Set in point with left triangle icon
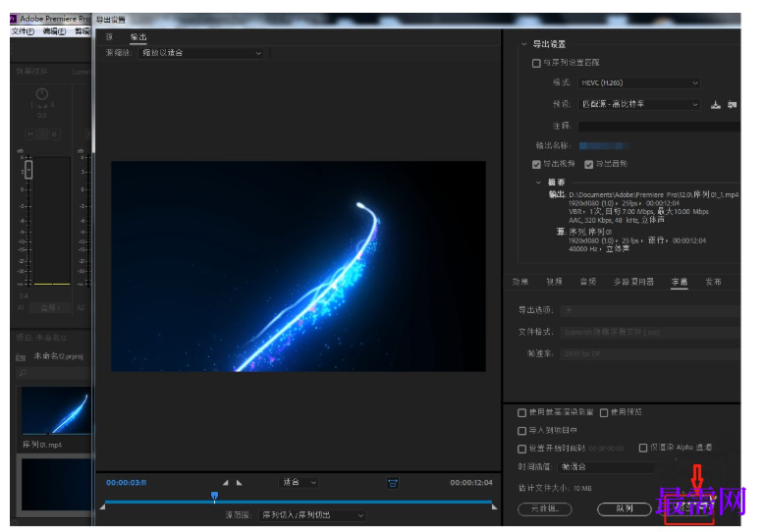Image resolution: width=765 pixels, height=532 pixels. tap(226, 483)
